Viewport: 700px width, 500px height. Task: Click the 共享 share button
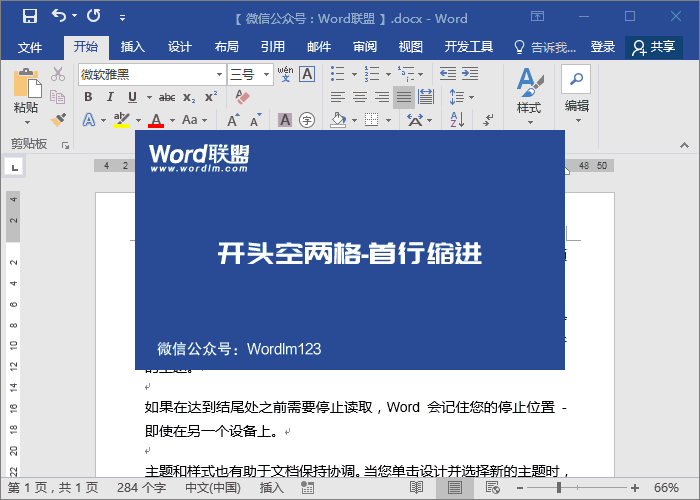654,47
